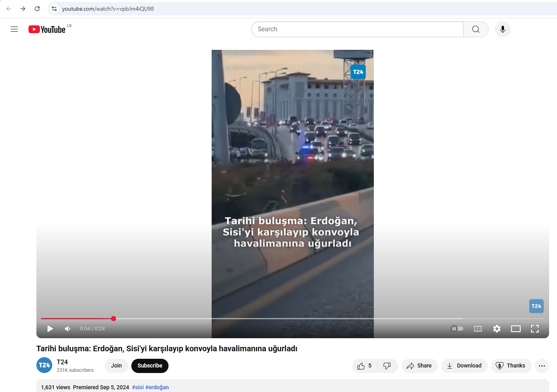Viewport: 557px width, 392px height.
Task: Dislike this video
Action: pos(387,366)
